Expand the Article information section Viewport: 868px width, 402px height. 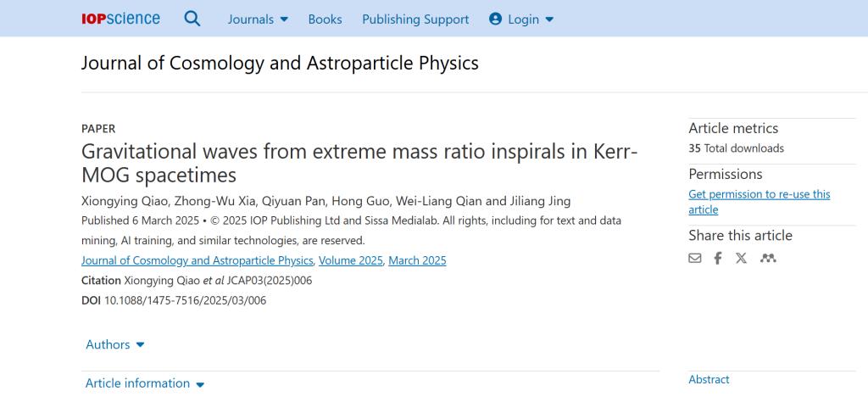point(145,383)
